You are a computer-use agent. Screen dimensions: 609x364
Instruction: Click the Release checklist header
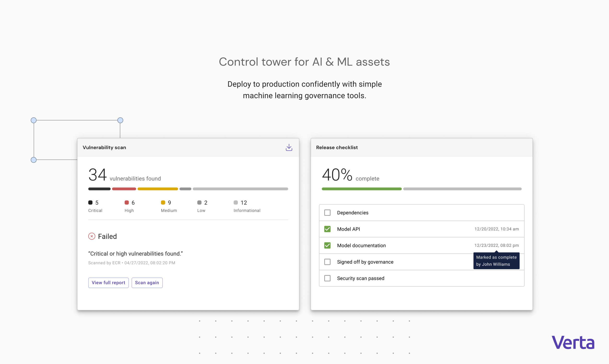pyautogui.click(x=337, y=148)
